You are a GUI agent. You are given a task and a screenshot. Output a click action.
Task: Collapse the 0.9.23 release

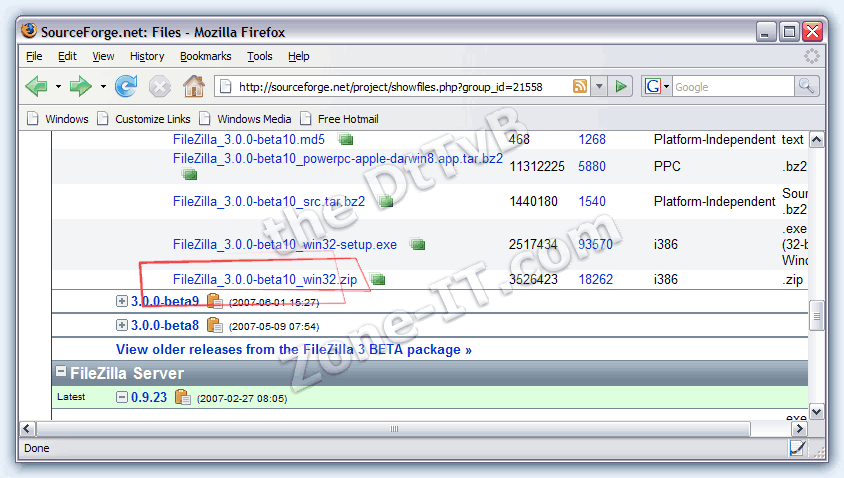click(122, 397)
